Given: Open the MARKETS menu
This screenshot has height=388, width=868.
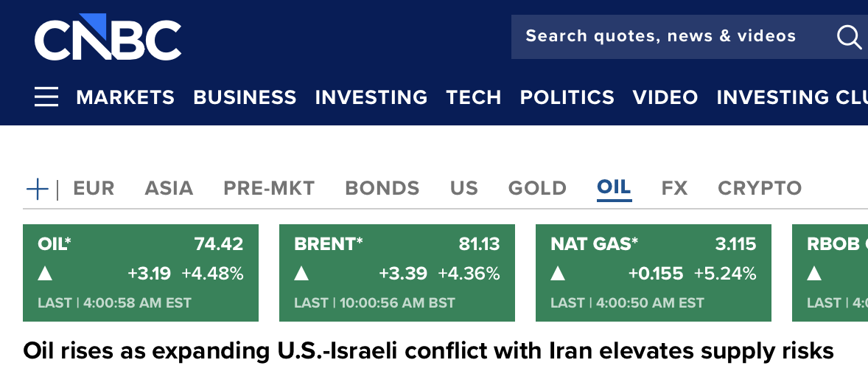Looking at the screenshot, I should 125,97.
